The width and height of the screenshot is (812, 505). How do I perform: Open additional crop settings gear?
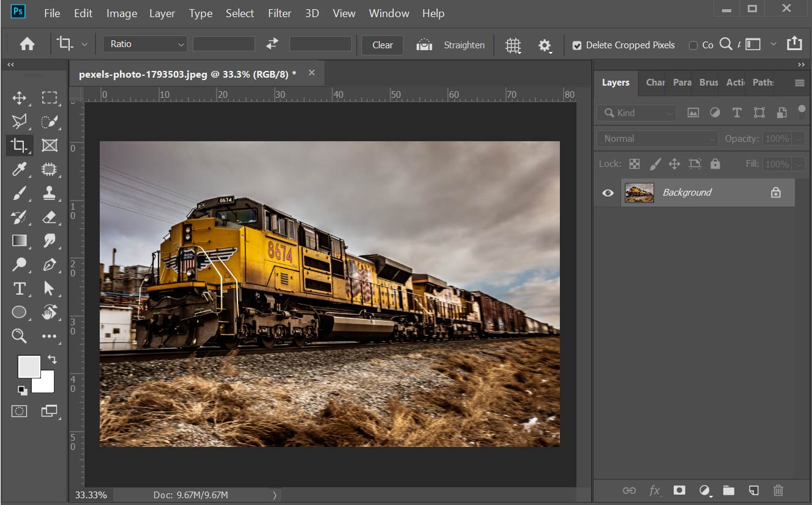545,45
